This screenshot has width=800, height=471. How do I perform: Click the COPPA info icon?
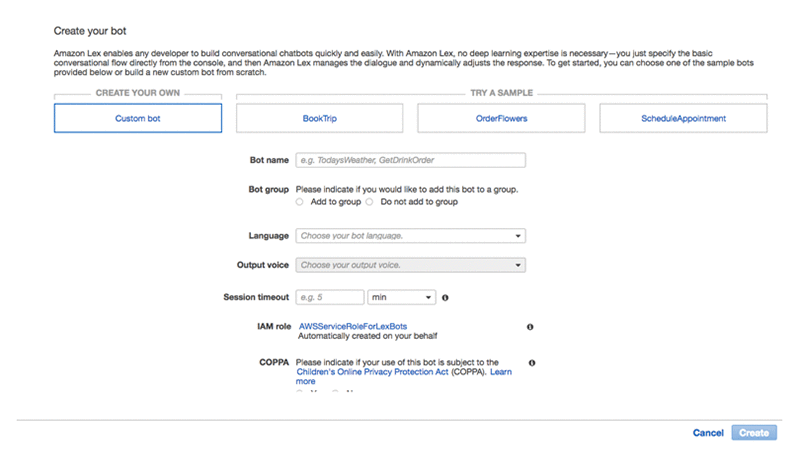click(532, 363)
